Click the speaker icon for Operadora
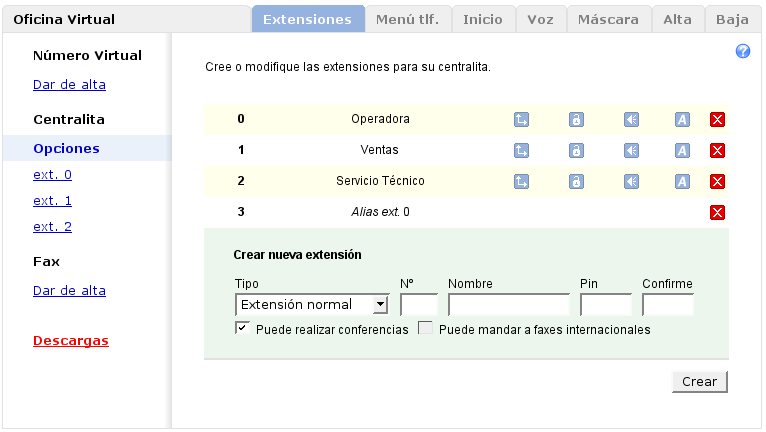Image resolution: width=766 pixels, height=432 pixels. 631,120
